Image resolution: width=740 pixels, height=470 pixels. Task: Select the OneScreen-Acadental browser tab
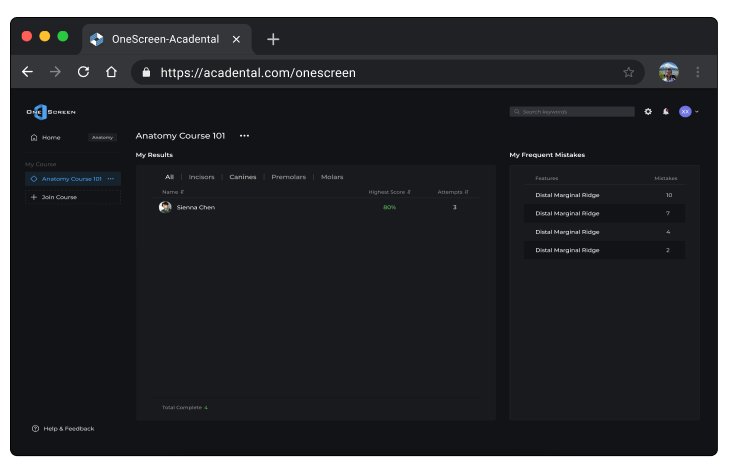[x=167, y=40]
